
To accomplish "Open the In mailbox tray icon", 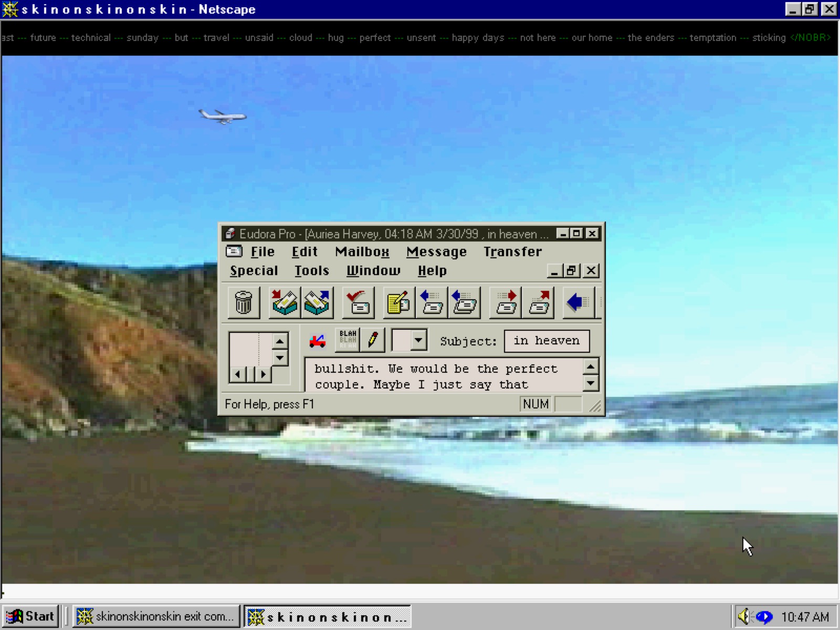I will (285, 302).
